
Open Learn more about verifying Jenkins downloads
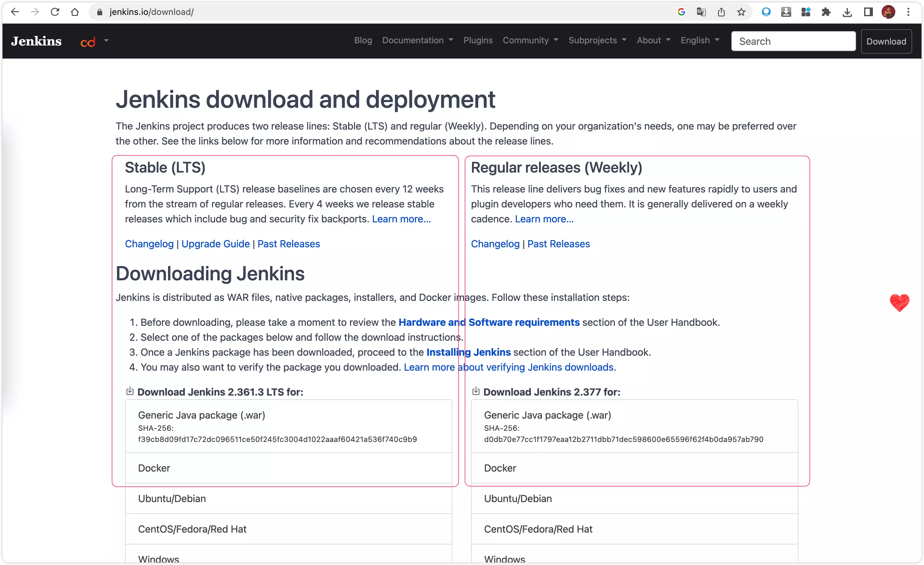[510, 367]
